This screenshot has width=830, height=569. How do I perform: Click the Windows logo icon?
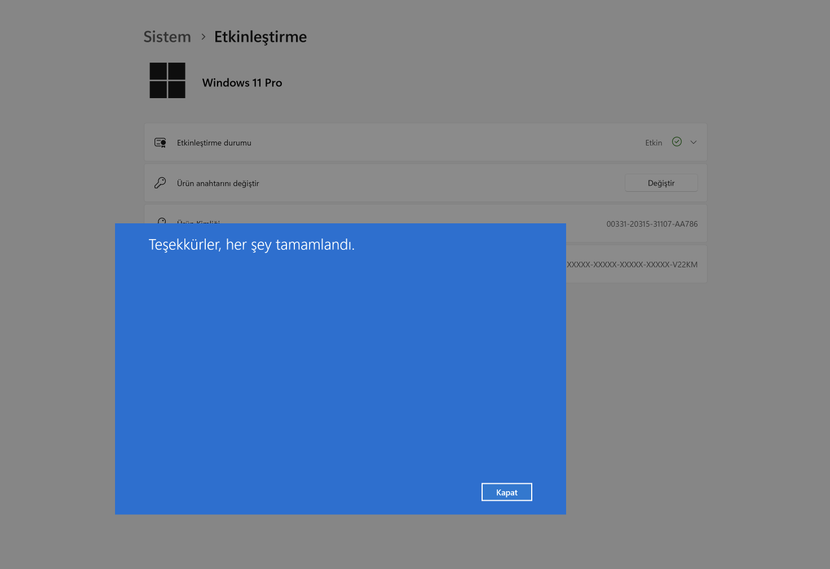[167, 81]
